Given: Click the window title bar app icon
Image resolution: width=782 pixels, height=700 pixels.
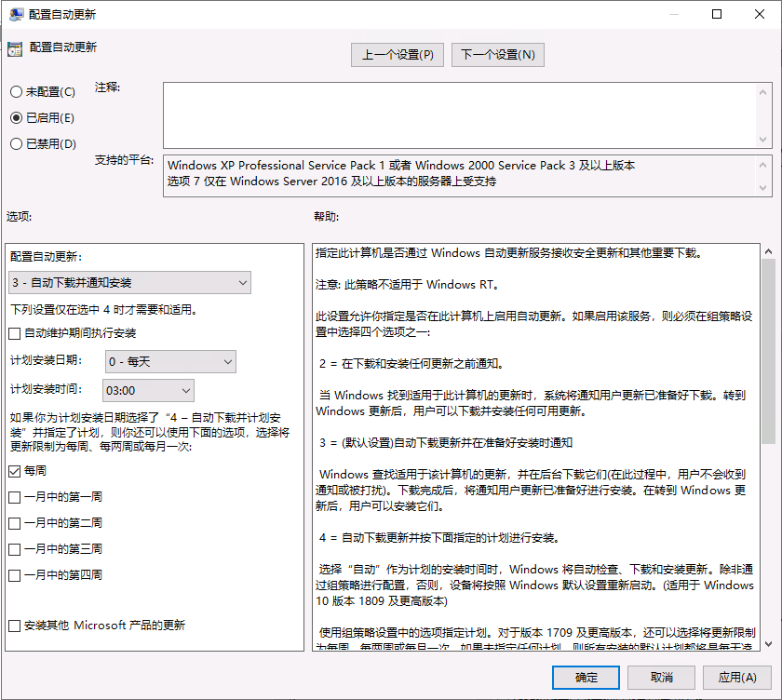Looking at the screenshot, I should 16,14.
